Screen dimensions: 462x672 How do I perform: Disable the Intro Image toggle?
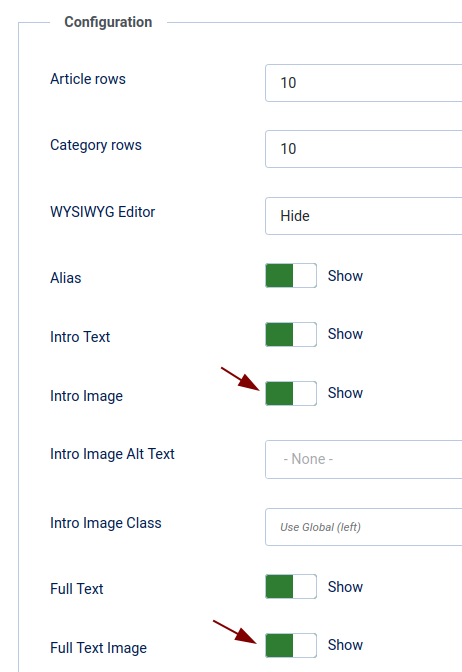pos(291,393)
